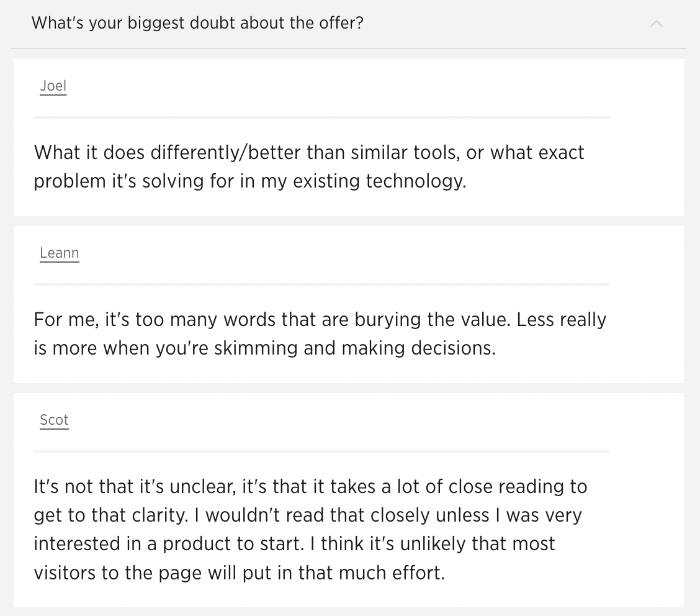Collapse the question section using the chevron
The image size is (700, 616).
point(657,24)
